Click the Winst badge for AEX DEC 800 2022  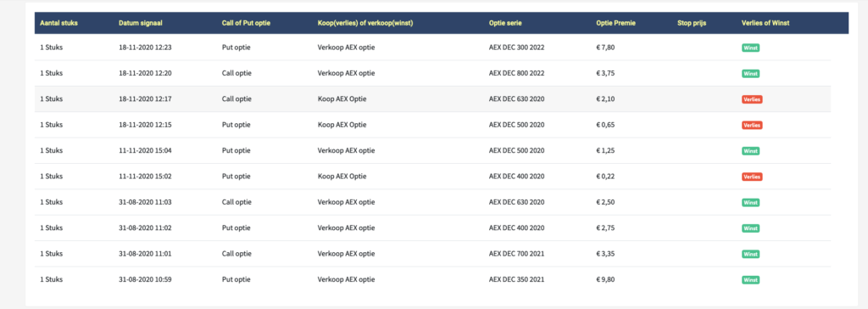(x=750, y=73)
